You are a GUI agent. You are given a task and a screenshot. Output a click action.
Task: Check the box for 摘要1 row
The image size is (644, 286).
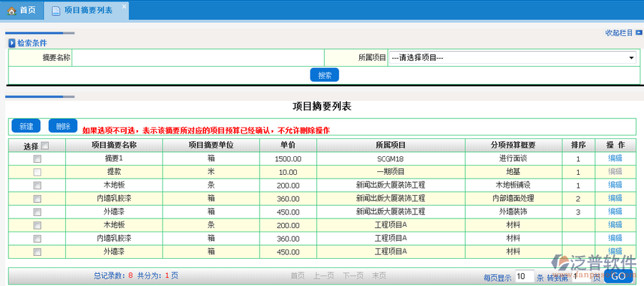point(37,159)
